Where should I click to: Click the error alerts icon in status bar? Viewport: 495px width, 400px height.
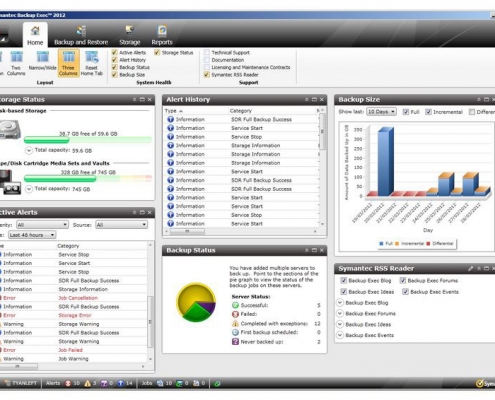pyautogui.click(x=68, y=383)
